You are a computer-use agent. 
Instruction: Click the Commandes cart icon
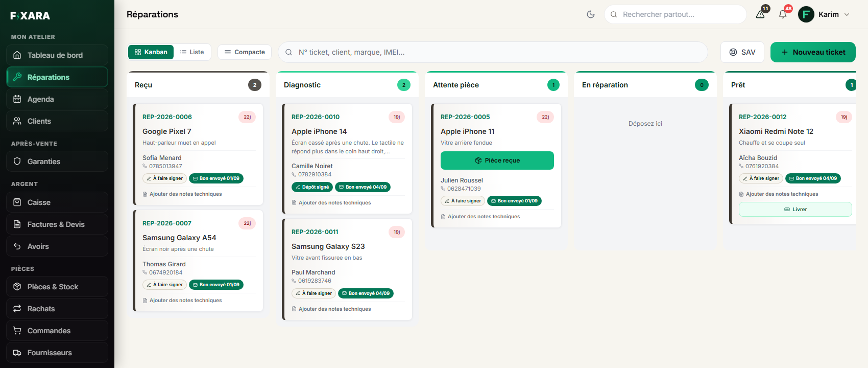17,331
